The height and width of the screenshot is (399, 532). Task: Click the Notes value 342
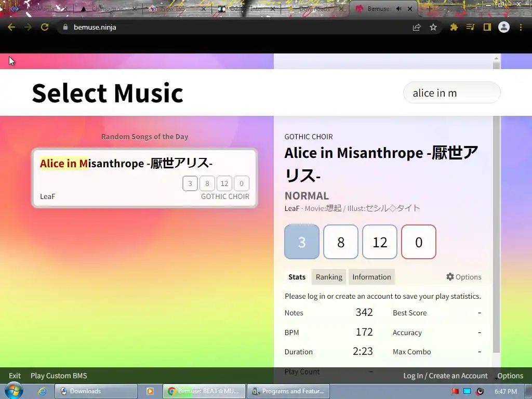tap(364, 312)
